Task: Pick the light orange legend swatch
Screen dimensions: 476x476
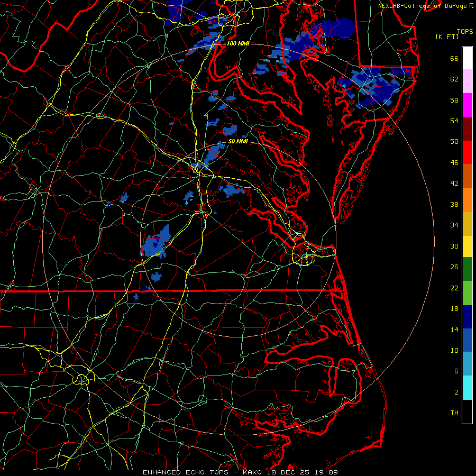Action: coord(467,200)
